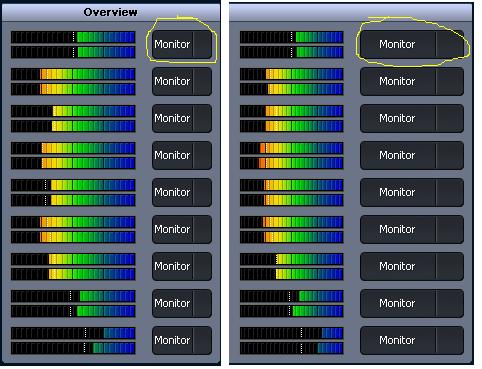Click Monitor for the bottom channel in right panel
The image size is (482, 369).
(x=412, y=341)
